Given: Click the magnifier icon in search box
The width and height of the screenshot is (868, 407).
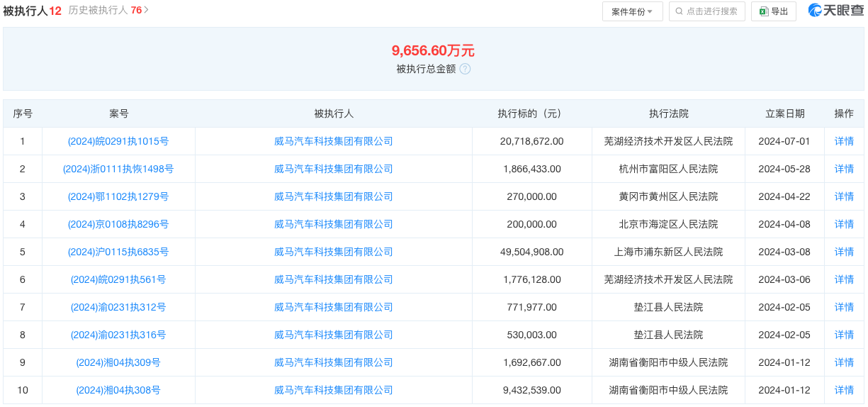Looking at the screenshot, I should 680,11.
